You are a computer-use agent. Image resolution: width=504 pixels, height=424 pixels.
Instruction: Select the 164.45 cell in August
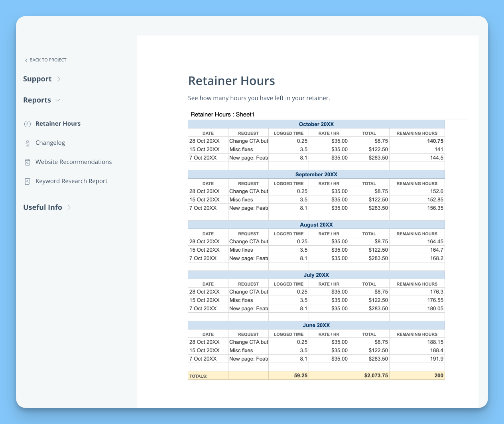click(x=417, y=241)
